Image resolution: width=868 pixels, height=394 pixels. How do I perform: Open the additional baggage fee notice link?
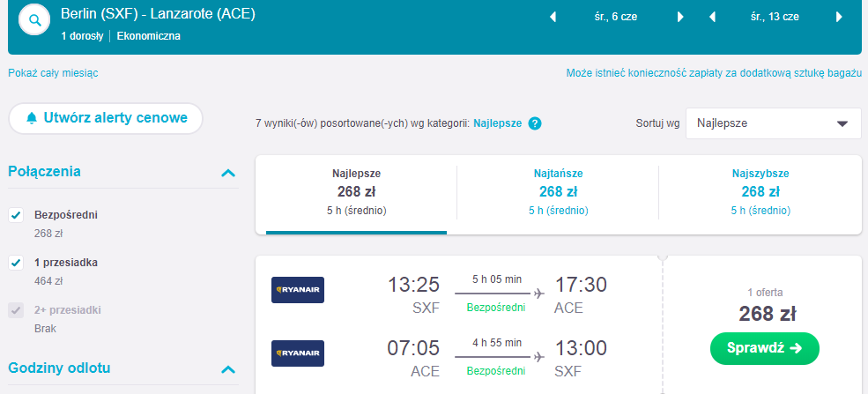(713, 73)
